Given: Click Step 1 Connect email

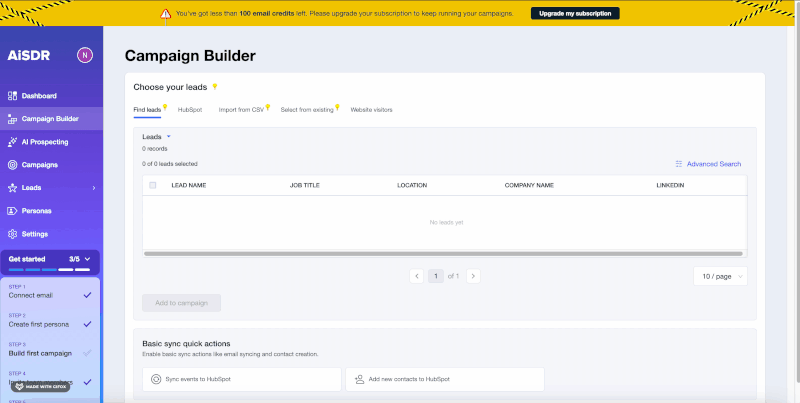Looking at the screenshot, I should click(50, 292).
